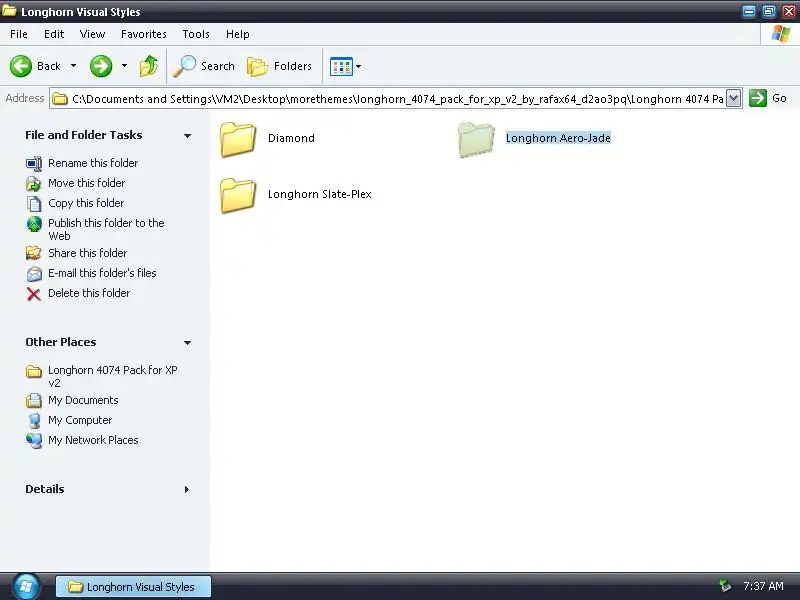Open the Favorites menu

click(x=144, y=34)
